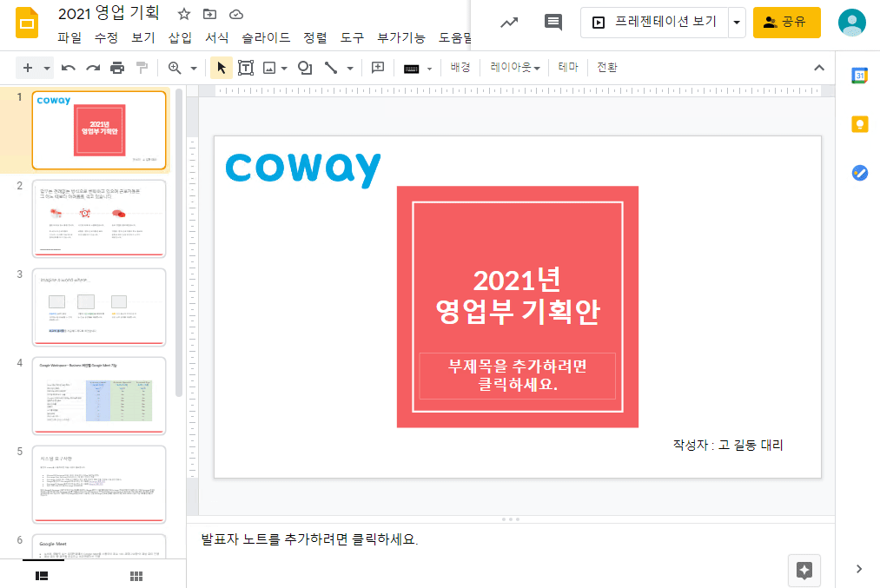Open the Google account avatar
Image resolution: width=880 pixels, height=588 pixels.
point(852,23)
